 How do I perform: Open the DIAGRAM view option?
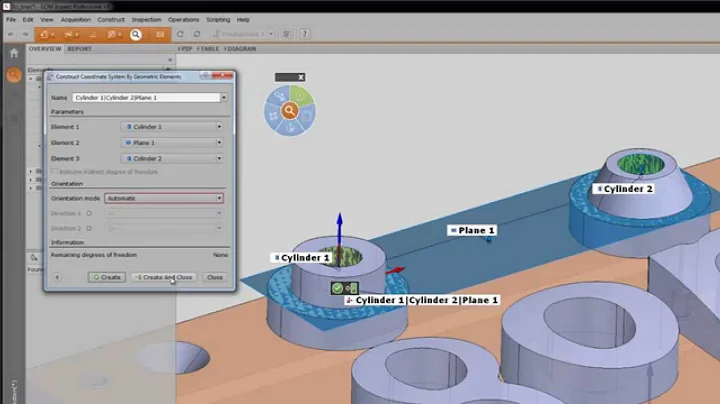(x=240, y=49)
